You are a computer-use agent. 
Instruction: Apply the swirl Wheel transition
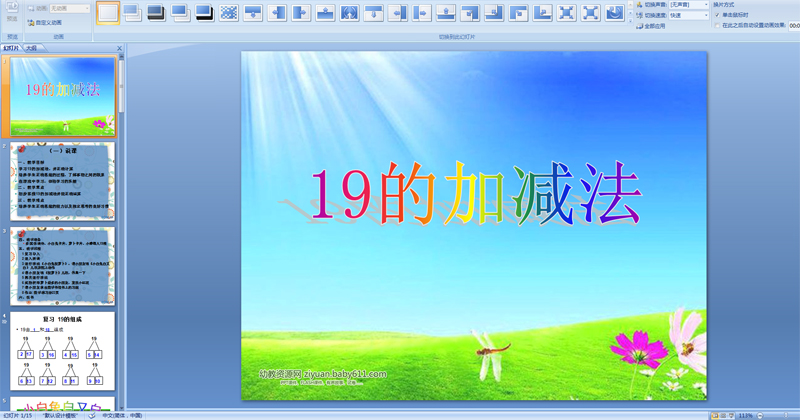[615, 13]
